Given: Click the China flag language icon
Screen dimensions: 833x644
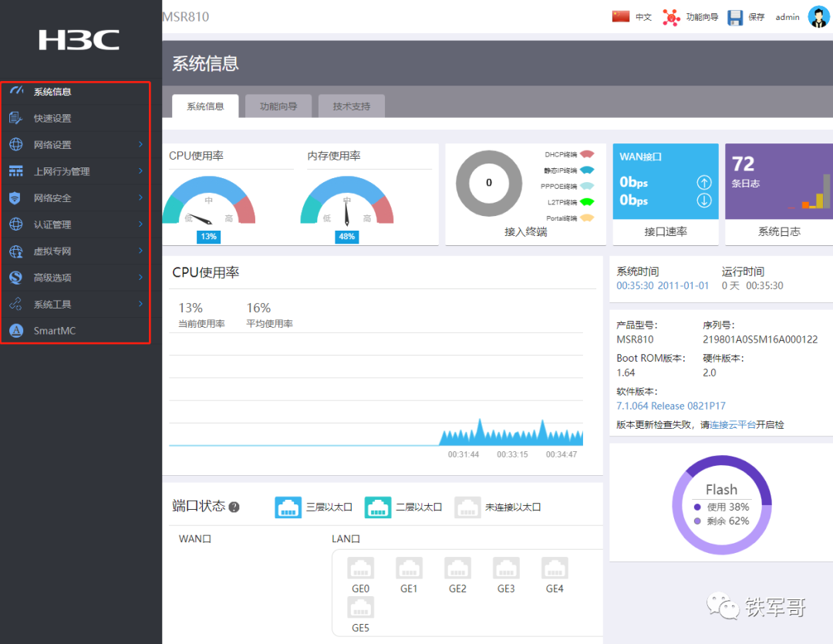Looking at the screenshot, I should pos(621,16).
